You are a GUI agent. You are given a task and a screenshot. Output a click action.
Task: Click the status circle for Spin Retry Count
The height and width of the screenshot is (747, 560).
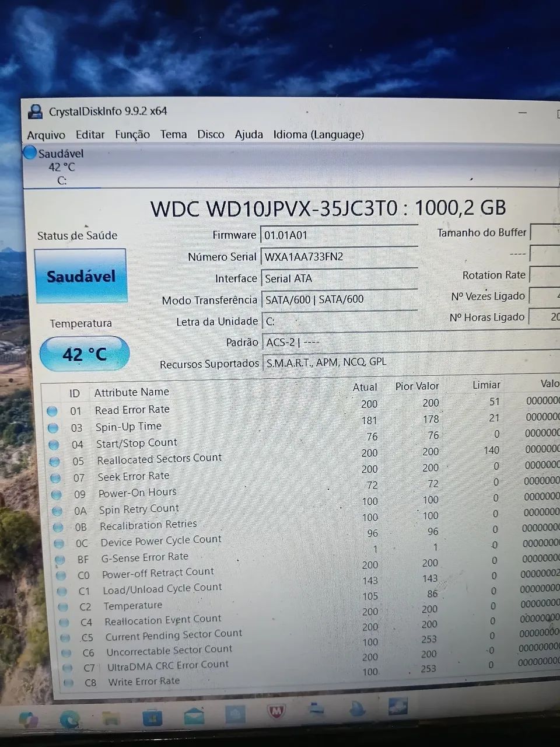(x=57, y=511)
